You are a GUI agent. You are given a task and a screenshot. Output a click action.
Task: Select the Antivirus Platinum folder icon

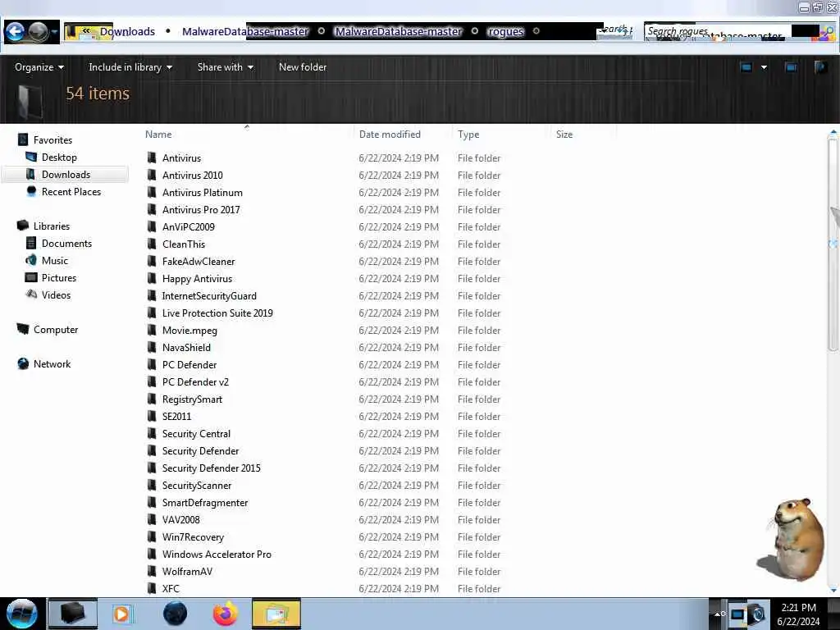click(x=152, y=192)
